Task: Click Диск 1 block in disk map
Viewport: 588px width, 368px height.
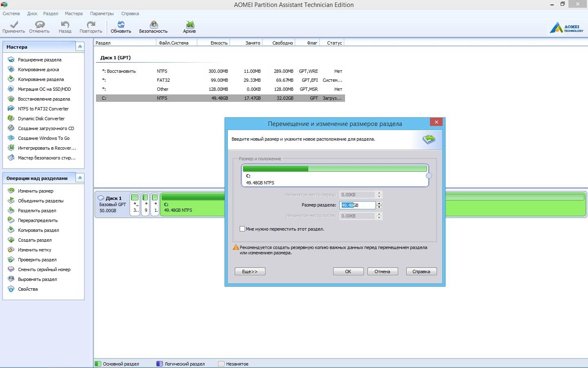Action: [x=112, y=204]
